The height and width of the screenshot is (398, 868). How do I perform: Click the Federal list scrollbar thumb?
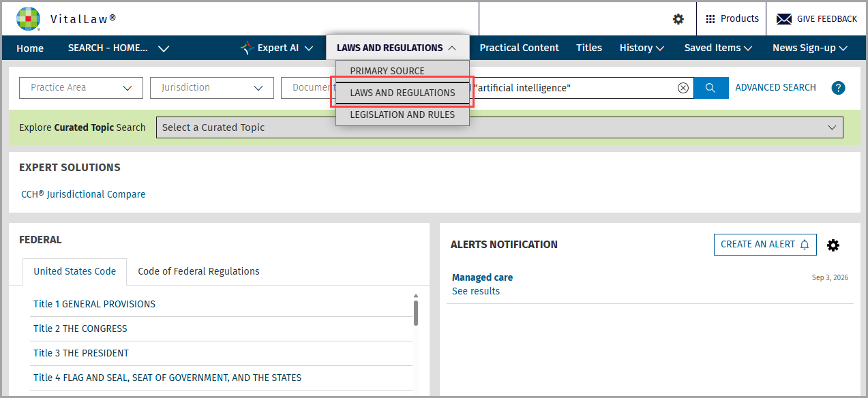click(416, 313)
